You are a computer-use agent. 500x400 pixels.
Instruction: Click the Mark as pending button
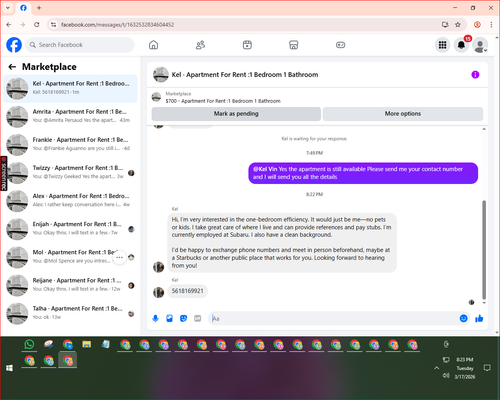pyautogui.click(x=236, y=114)
